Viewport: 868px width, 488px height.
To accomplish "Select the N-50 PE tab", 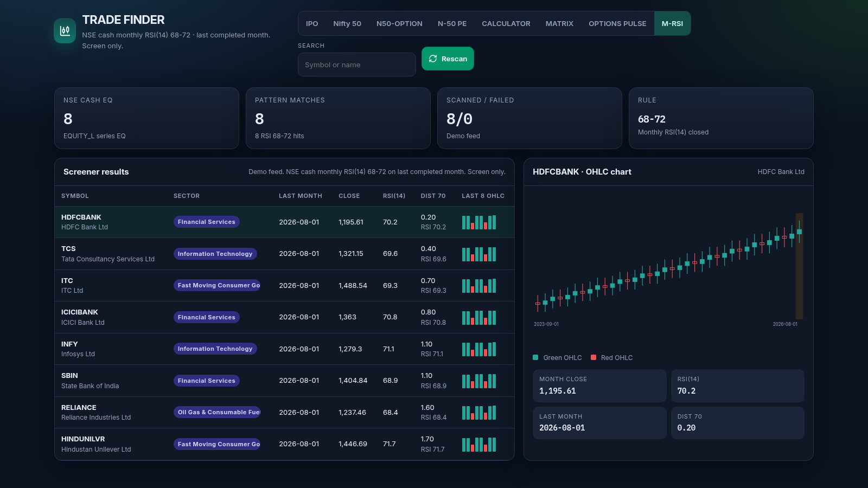I will click(x=452, y=23).
